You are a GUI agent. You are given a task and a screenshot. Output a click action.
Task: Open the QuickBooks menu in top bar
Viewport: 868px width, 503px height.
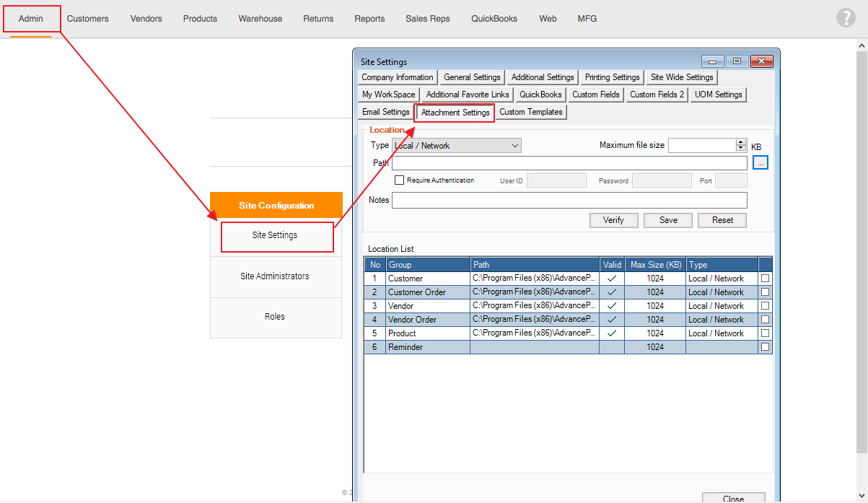[x=494, y=19]
